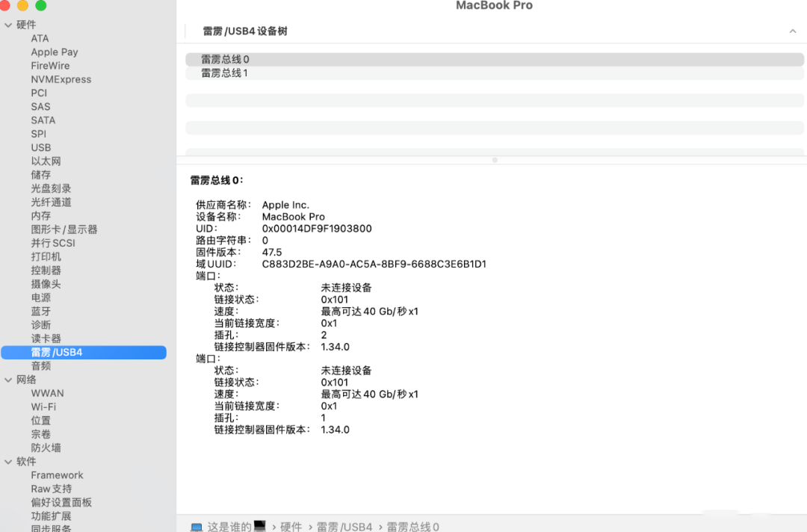The width and height of the screenshot is (807, 532).
Task: Open 蓝牙 information
Action: (x=40, y=312)
